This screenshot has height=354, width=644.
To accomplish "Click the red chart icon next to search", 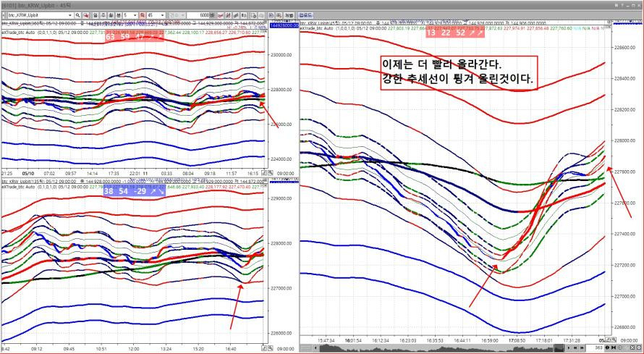I will (86, 15).
